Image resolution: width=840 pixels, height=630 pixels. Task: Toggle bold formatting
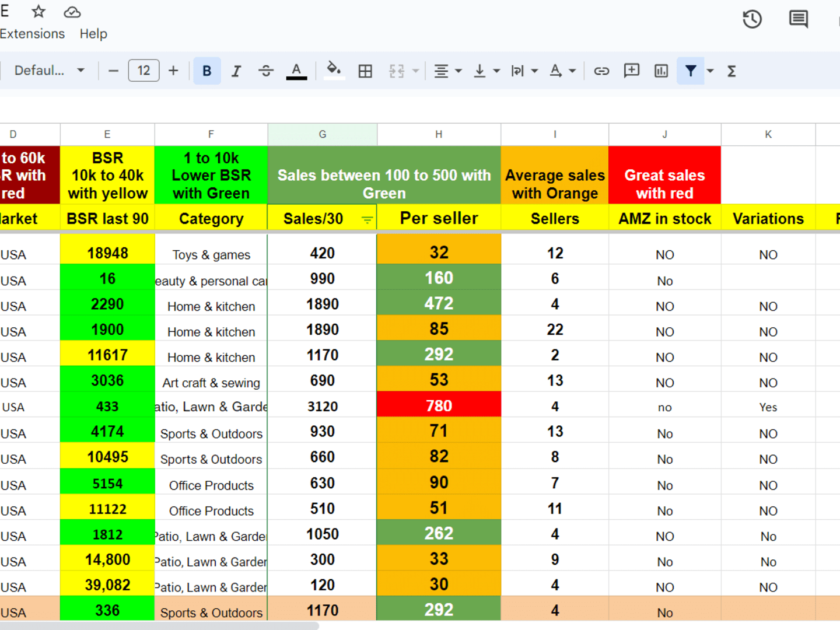click(206, 71)
